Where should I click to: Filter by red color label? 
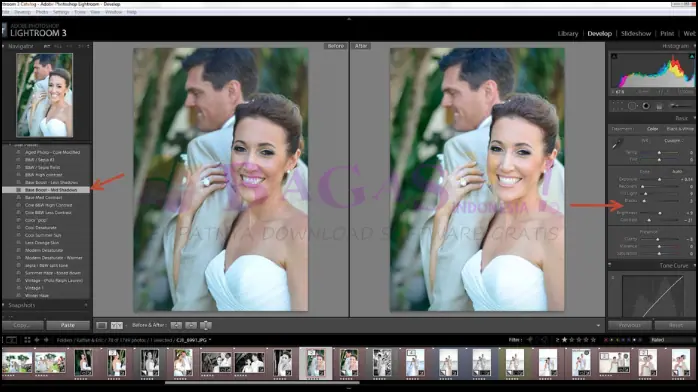click(607, 340)
